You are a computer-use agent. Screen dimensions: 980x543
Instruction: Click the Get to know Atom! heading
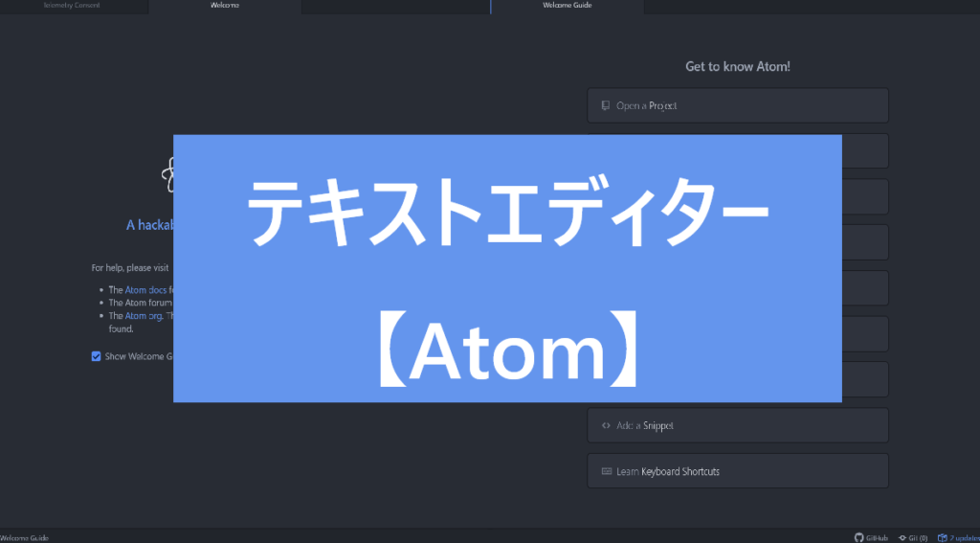738,66
